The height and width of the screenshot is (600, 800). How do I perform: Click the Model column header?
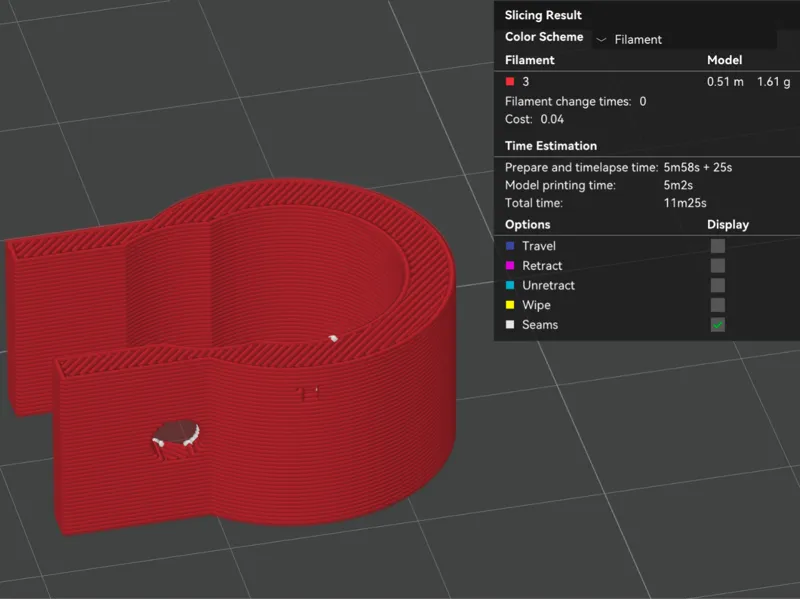(x=724, y=60)
